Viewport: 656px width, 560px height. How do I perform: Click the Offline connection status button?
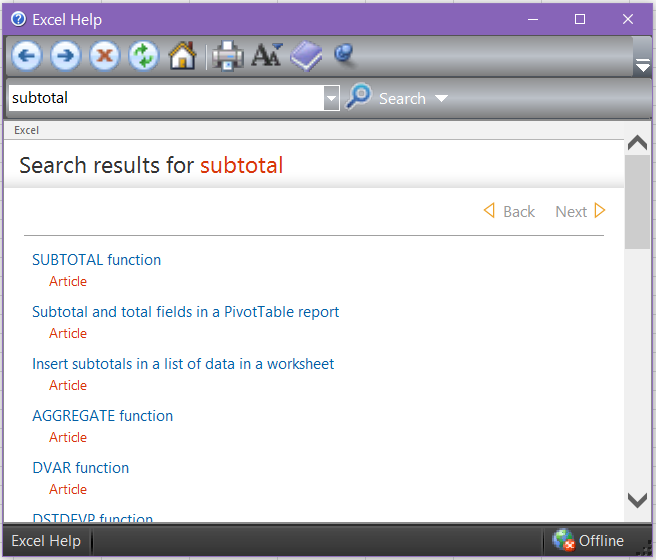[588, 540]
